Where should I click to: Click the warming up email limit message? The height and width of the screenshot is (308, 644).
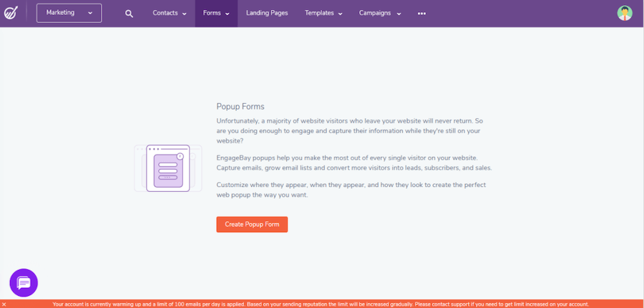tap(321, 304)
